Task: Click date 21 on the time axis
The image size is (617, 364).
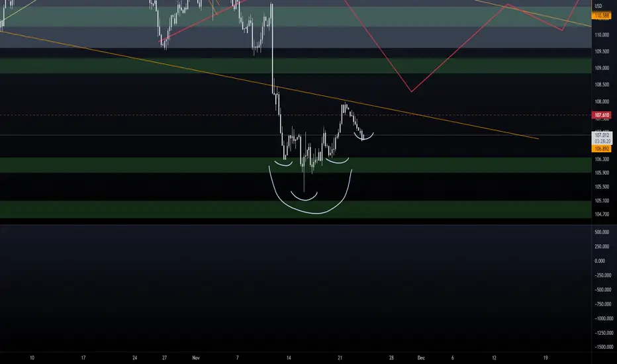Action: pos(340,357)
